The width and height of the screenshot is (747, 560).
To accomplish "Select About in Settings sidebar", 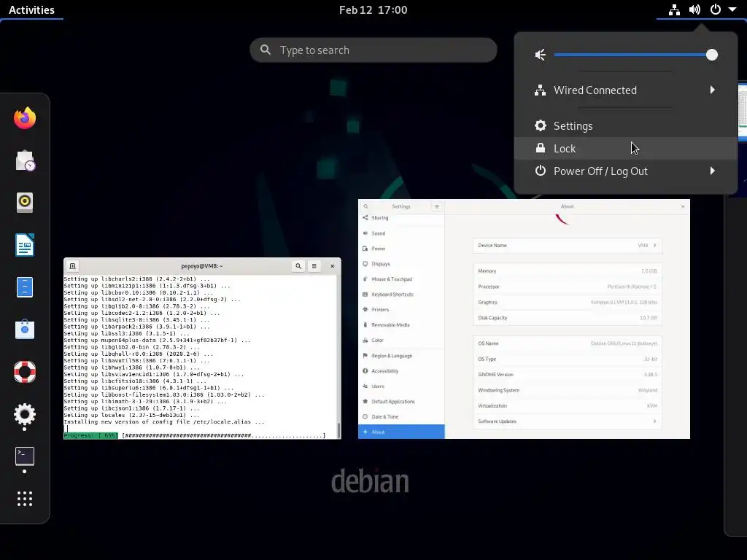I will tap(401, 432).
